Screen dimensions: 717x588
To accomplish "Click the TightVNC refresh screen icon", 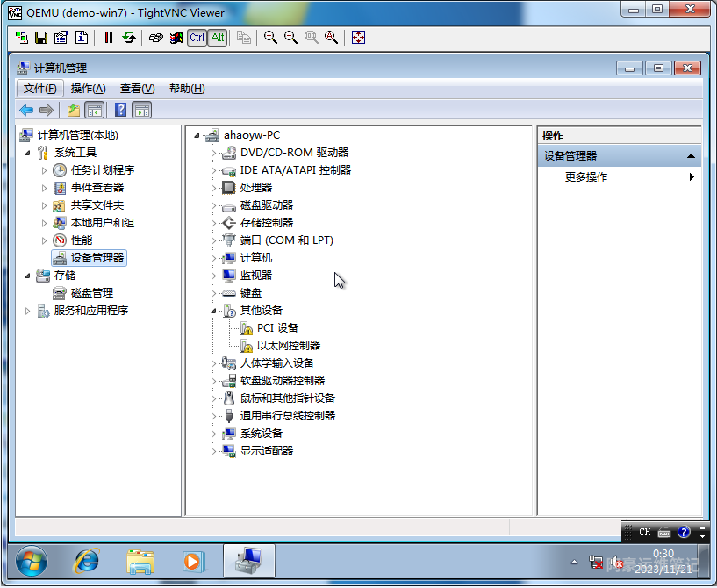I will point(129,37).
